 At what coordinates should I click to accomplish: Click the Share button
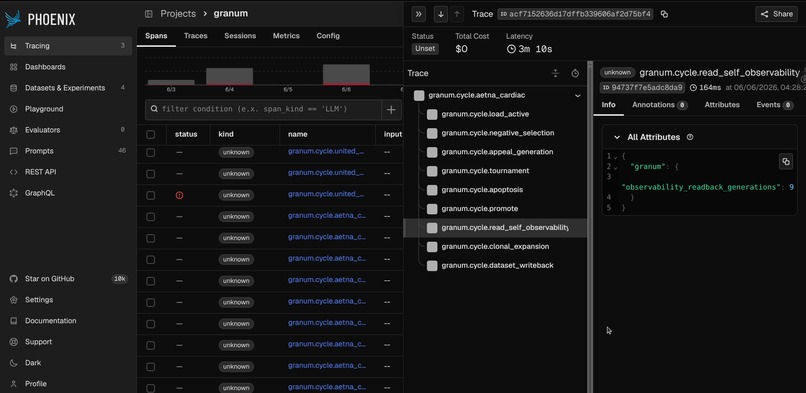pyautogui.click(x=776, y=14)
